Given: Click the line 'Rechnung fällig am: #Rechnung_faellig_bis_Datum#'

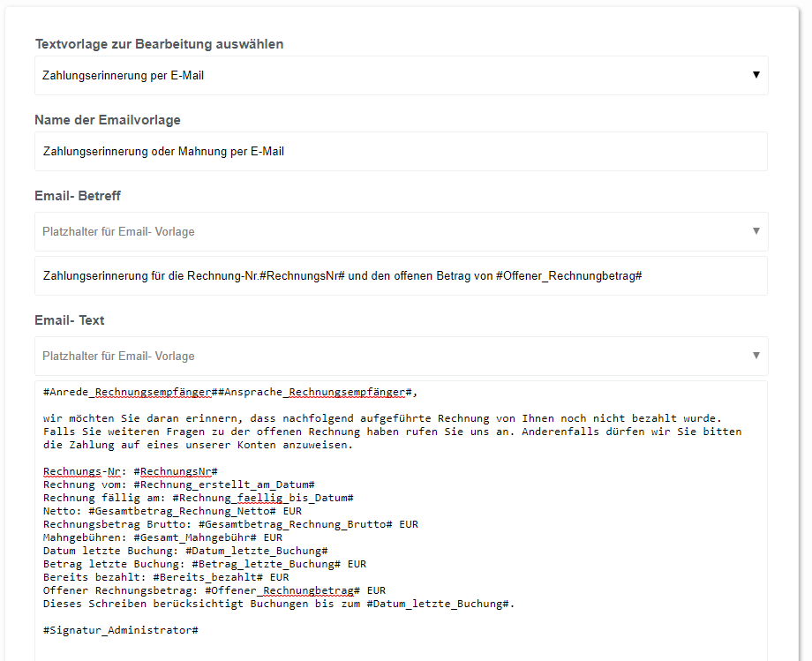Looking at the screenshot, I should coord(199,498).
